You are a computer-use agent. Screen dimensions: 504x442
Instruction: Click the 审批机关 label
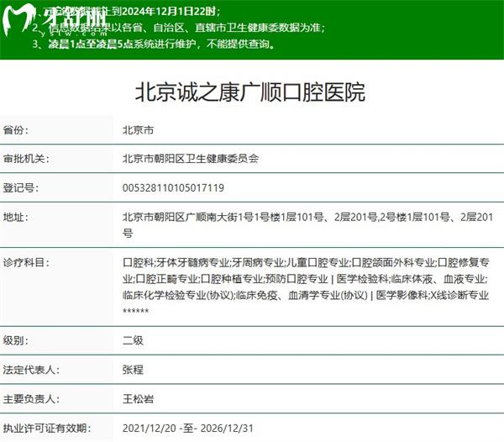click(x=26, y=159)
